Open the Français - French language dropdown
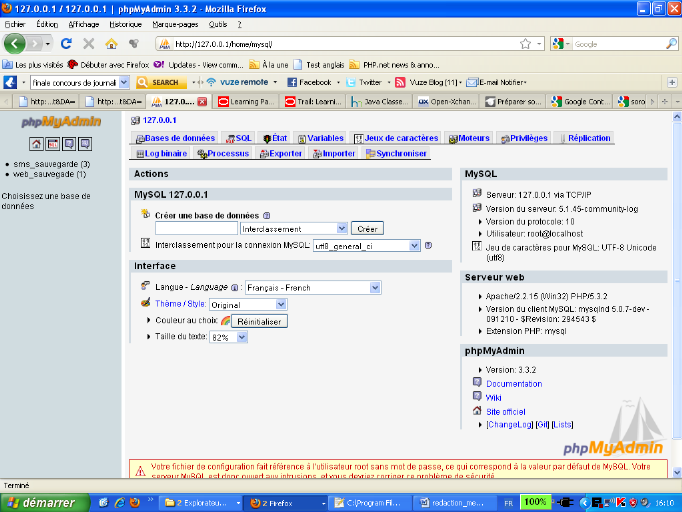Screen dimensions: 682x512 313,288
